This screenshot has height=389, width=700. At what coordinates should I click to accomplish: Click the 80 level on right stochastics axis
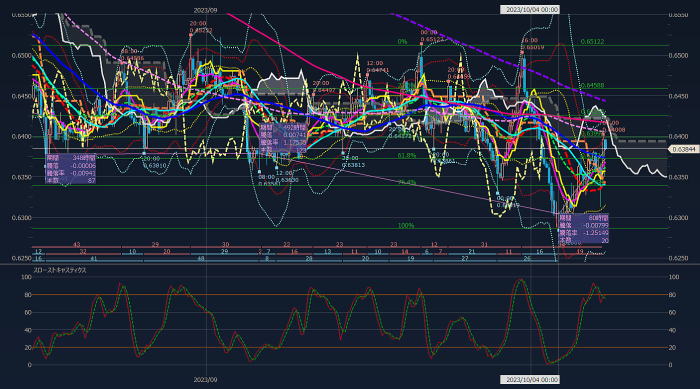click(673, 295)
